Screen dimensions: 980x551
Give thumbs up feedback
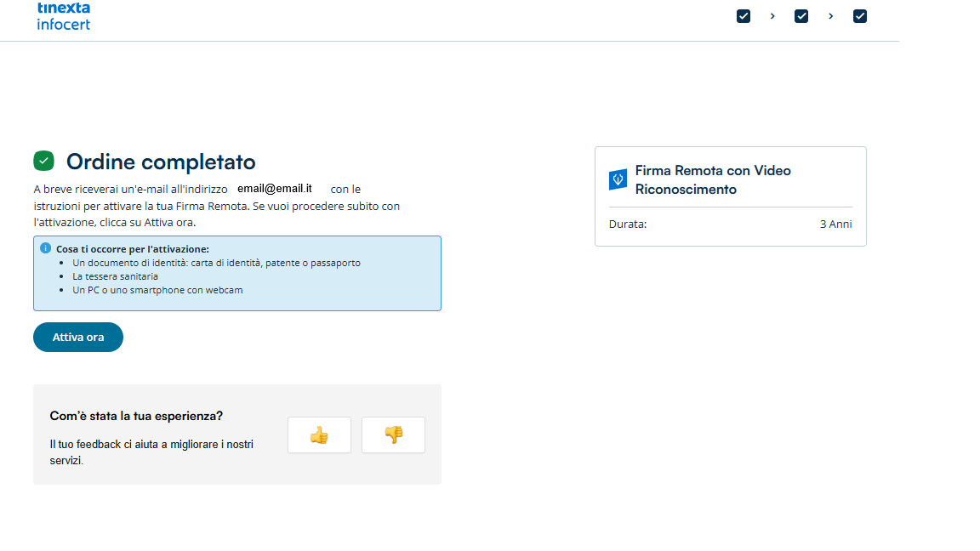coord(319,435)
